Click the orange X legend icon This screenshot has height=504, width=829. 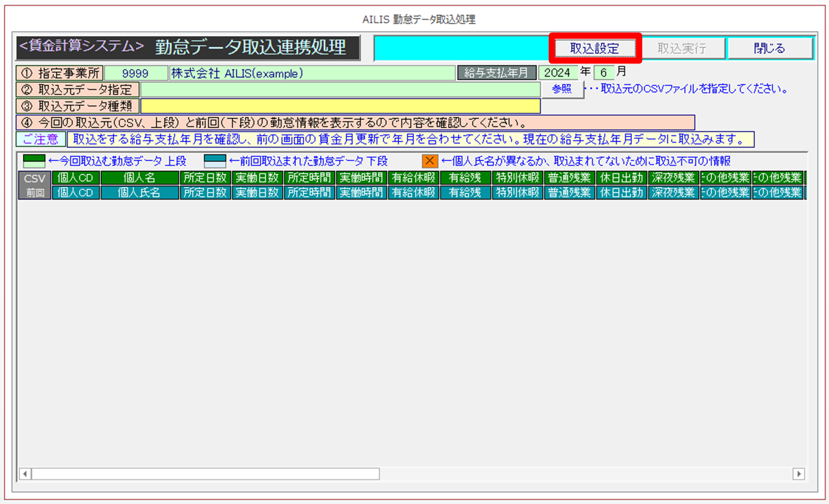tap(430, 161)
